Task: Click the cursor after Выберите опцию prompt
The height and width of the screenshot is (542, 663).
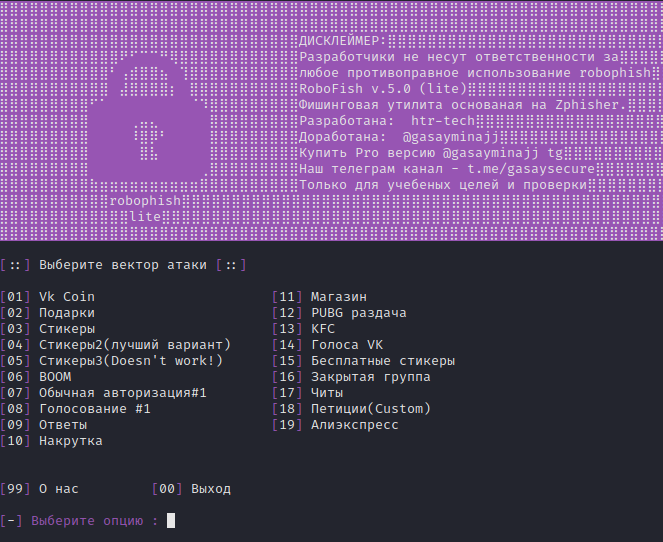Action: coord(171,521)
